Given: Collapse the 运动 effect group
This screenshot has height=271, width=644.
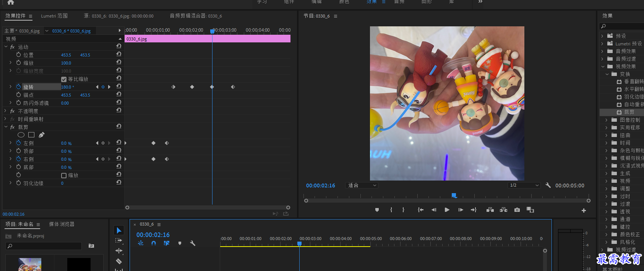Looking at the screenshot, I should click(x=6, y=47).
